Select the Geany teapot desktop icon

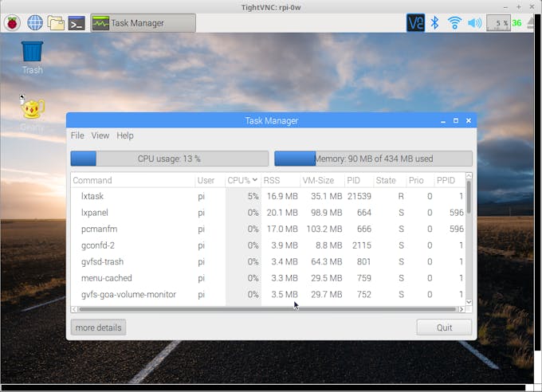(x=32, y=113)
